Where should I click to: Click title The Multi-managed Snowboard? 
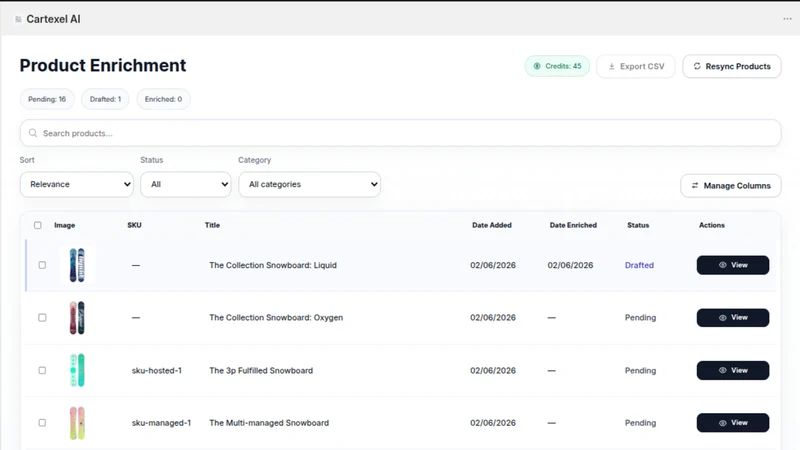[x=269, y=423]
